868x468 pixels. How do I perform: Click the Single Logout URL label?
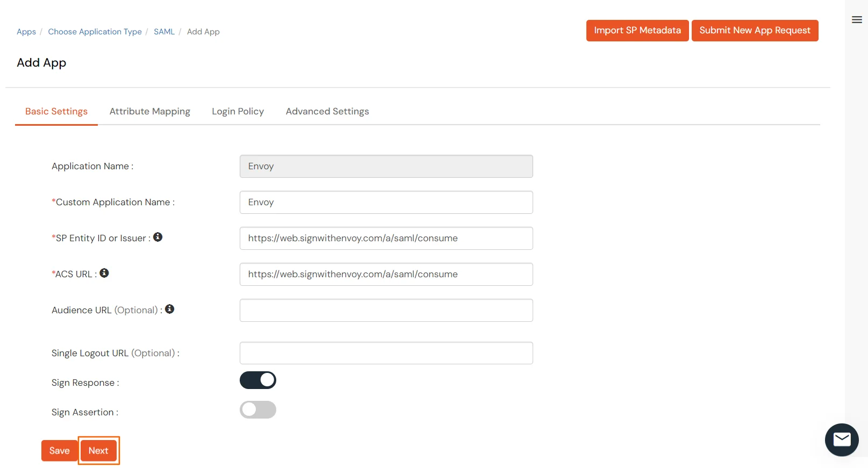click(116, 353)
